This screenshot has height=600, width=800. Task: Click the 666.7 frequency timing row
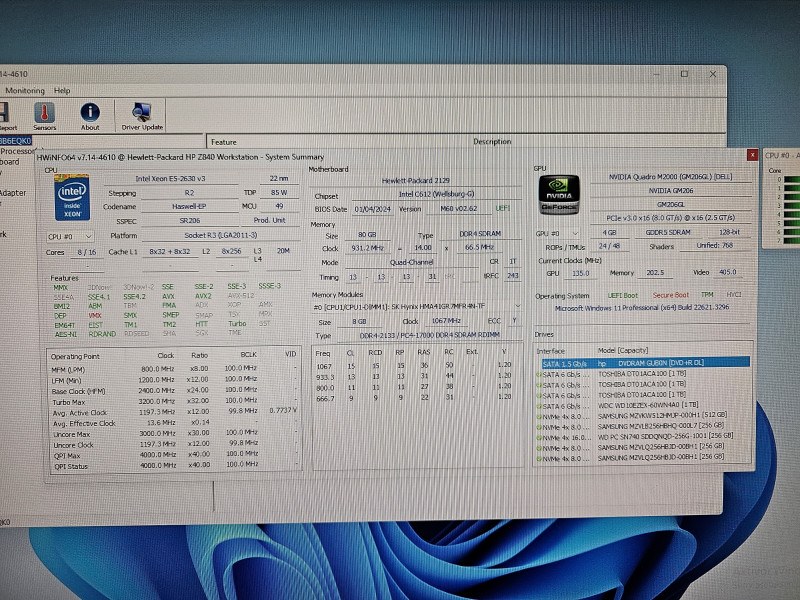pos(414,398)
